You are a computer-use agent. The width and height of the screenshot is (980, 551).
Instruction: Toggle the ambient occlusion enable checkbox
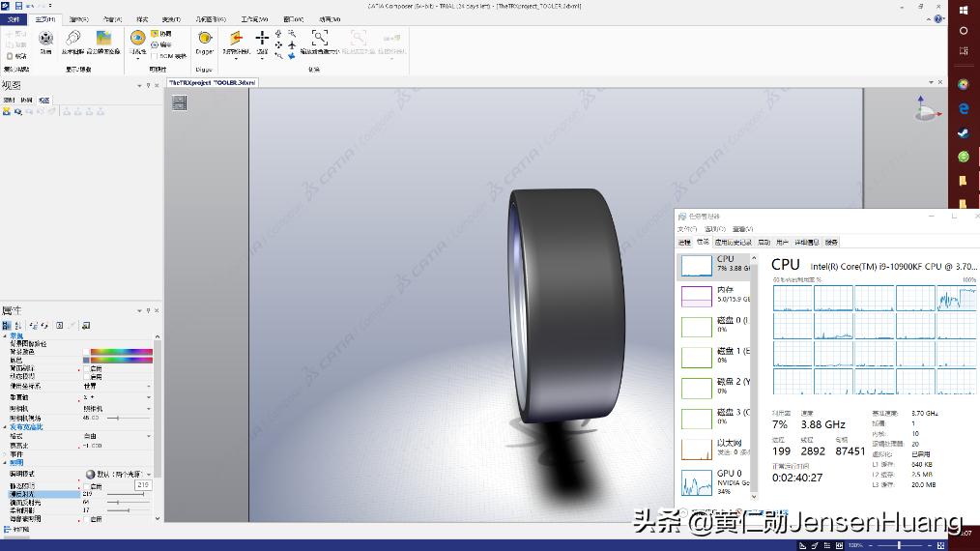[x=85, y=519]
